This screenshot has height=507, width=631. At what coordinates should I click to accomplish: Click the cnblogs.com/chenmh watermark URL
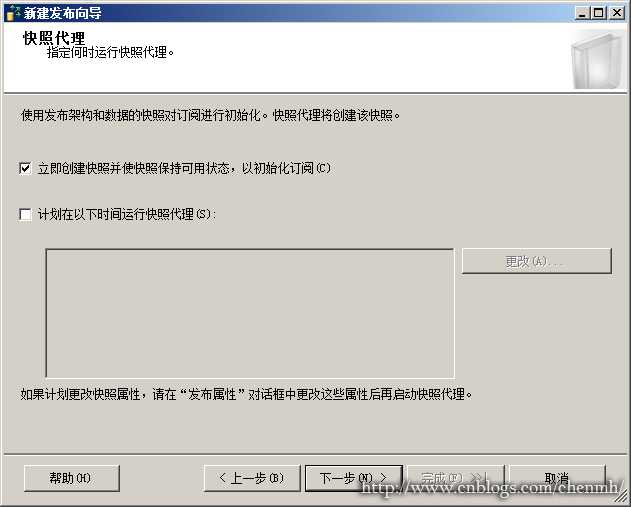489,488
